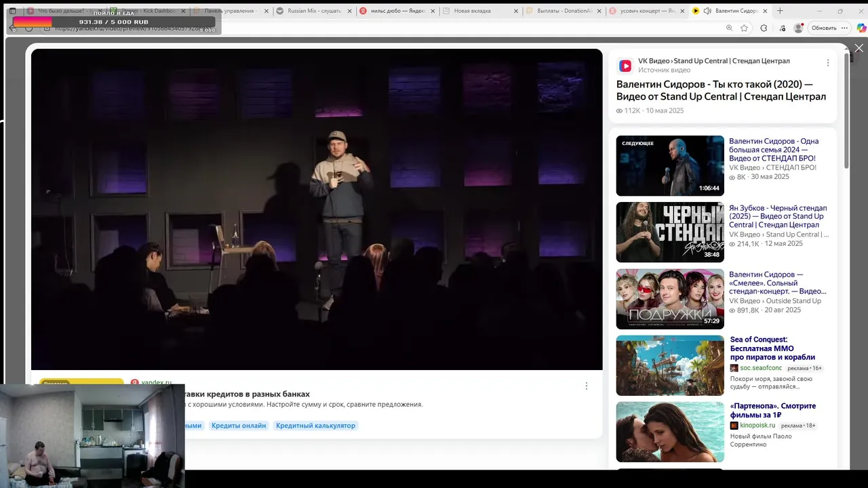Open the кредитов в разных банках ad heading
Viewport: 868px width, 488px height.
248,394
